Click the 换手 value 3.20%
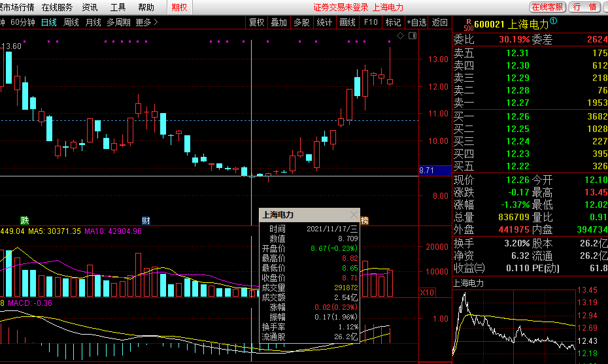608x364 pixels. (x=517, y=244)
